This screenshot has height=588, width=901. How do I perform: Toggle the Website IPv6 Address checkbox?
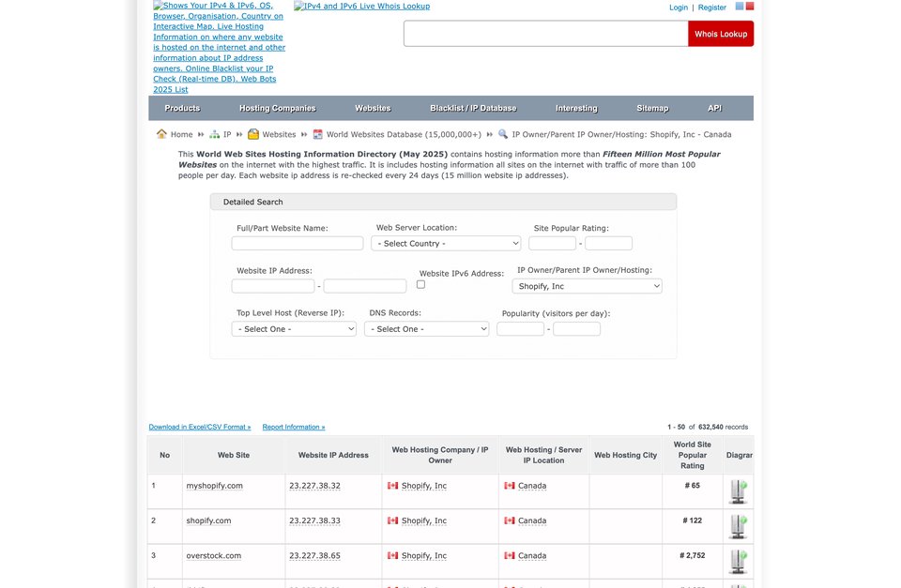point(420,284)
